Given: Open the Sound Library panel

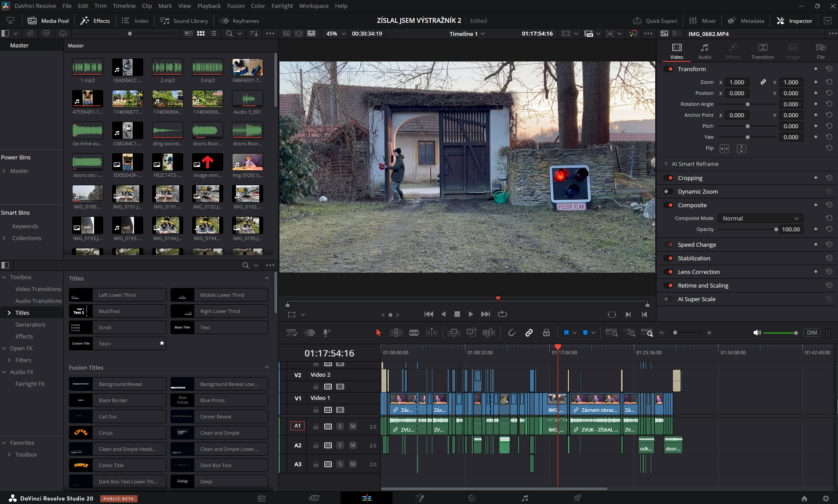Looking at the screenshot, I should (184, 21).
